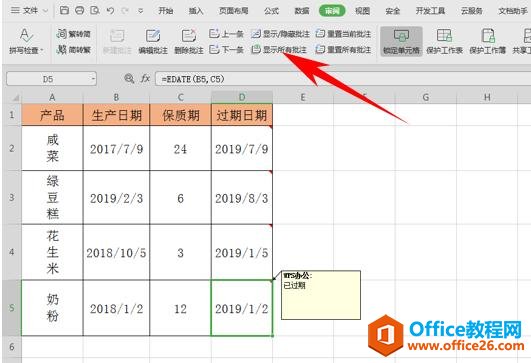Select the cell containing 花生米
531x363 pixels.
click(52, 252)
